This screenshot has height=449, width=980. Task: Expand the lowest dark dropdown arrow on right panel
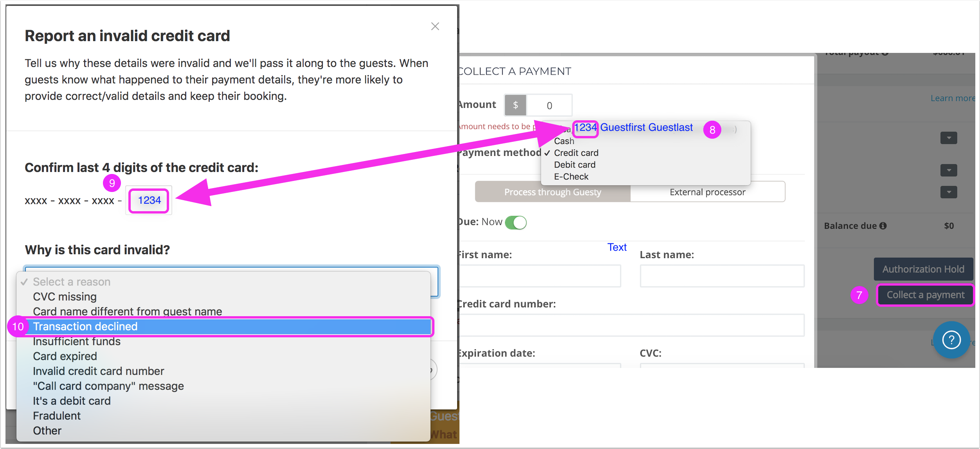(949, 192)
